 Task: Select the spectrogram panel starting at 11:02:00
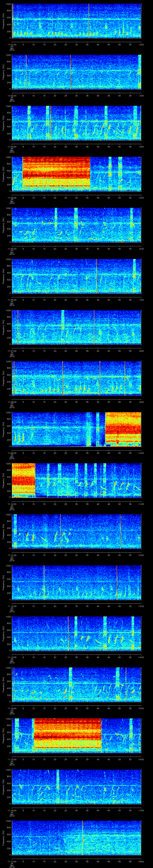point(76,72)
